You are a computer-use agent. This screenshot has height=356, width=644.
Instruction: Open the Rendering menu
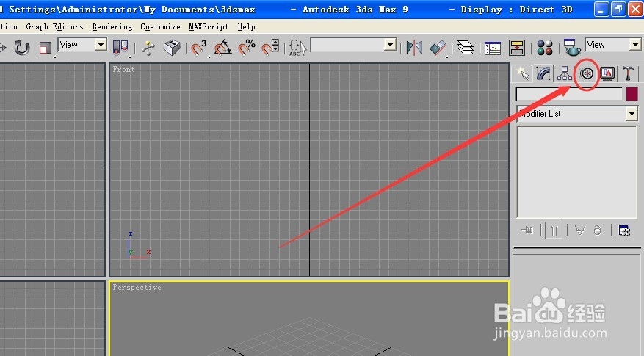click(x=112, y=26)
